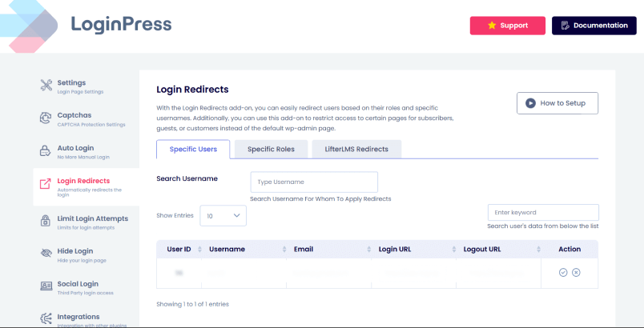Sort table by Username arrows
Image resolution: width=644 pixels, height=328 pixels.
pyautogui.click(x=284, y=250)
